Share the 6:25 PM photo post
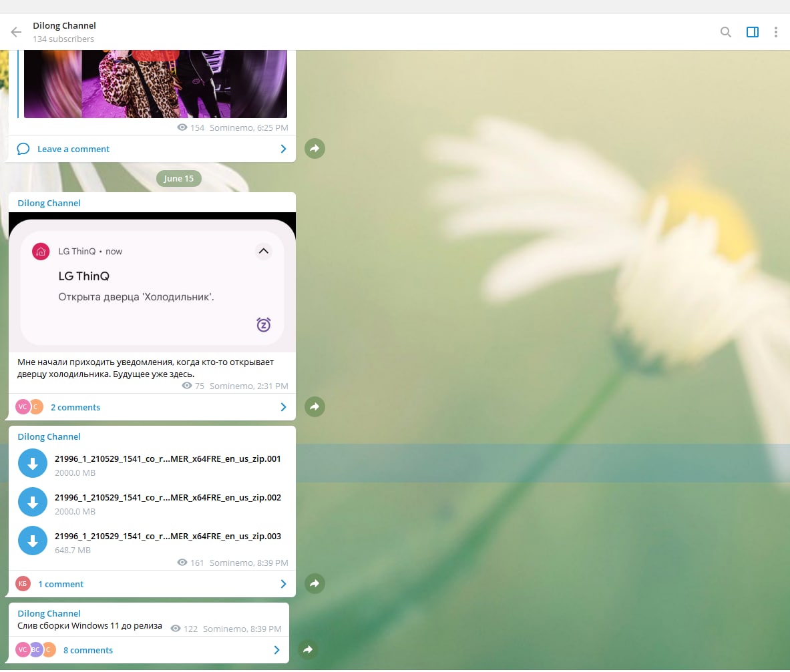The image size is (790, 672). pos(315,149)
